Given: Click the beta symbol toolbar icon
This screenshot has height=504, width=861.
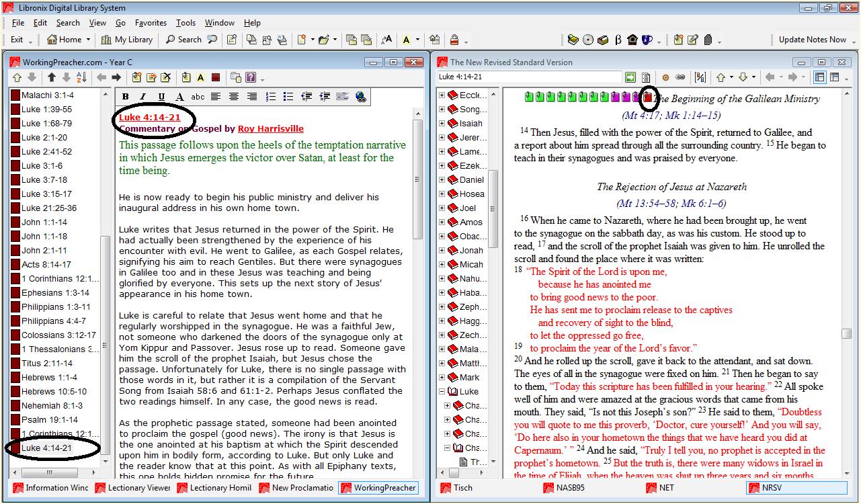Looking at the screenshot, I should [618, 40].
